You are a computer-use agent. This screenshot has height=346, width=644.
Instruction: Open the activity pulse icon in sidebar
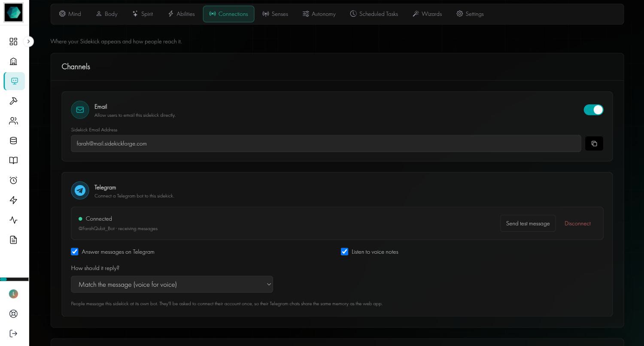coord(13,220)
